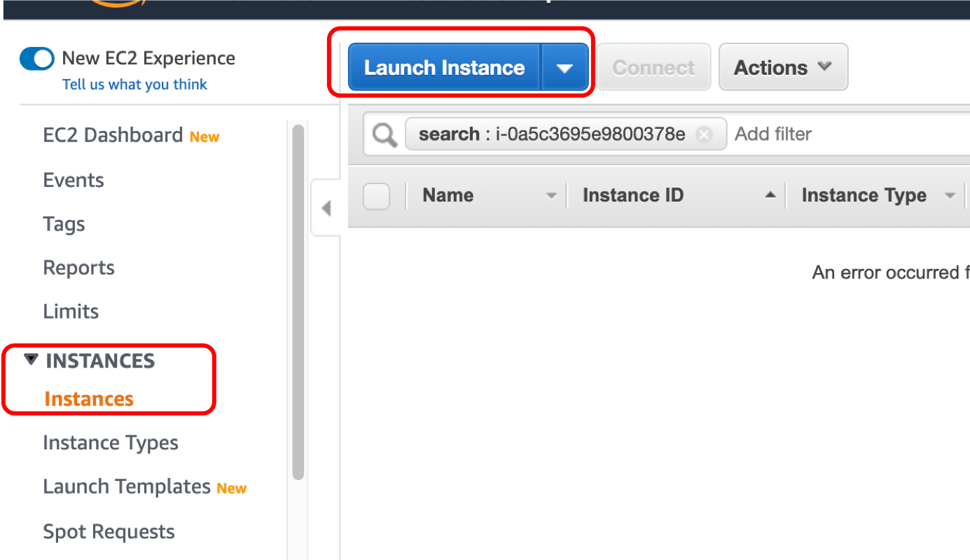
Task: Open Spot Requests in the sidebar
Action: pyautogui.click(x=109, y=531)
